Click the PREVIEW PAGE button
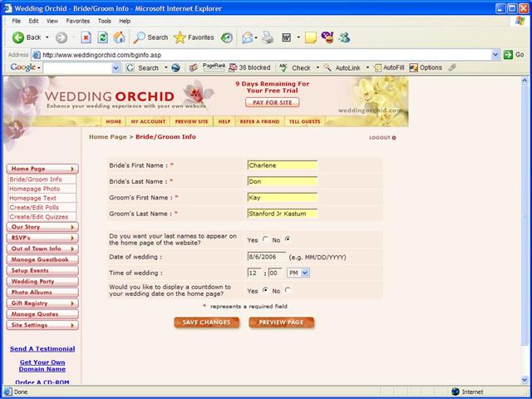This screenshot has height=399, width=532. tap(281, 323)
